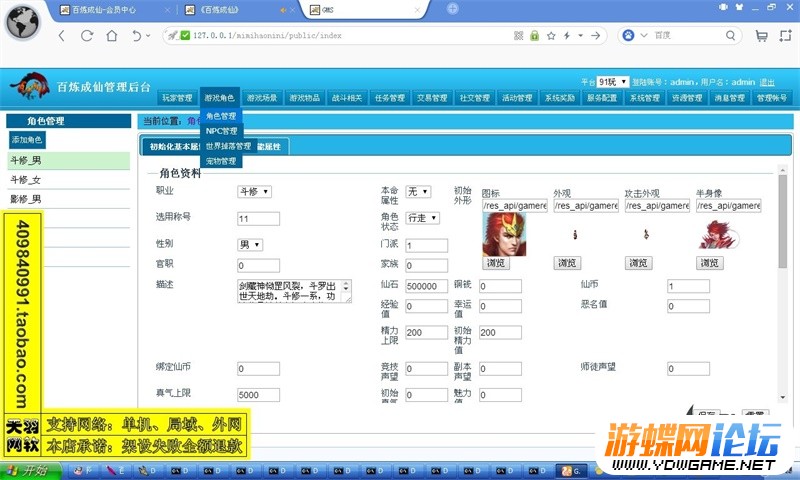
Task: Click 浏览 button under 攻击外观
Action: point(638,263)
